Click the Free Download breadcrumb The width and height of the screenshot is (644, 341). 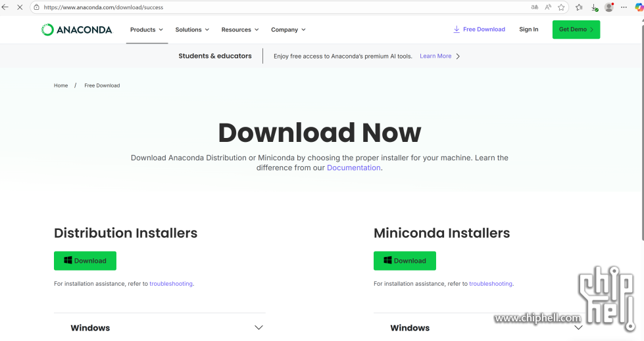coord(102,85)
